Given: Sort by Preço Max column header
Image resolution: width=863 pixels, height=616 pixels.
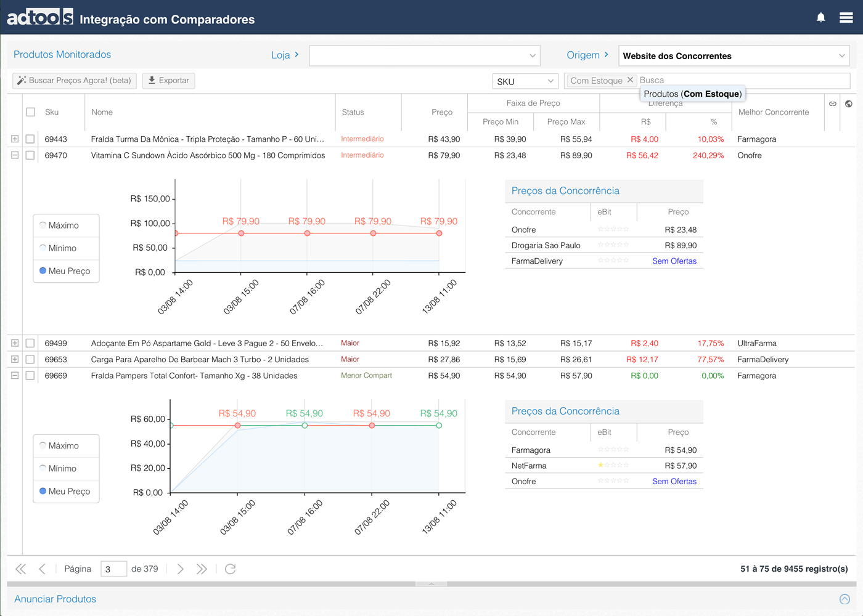Looking at the screenshot, I should point(566,121).
